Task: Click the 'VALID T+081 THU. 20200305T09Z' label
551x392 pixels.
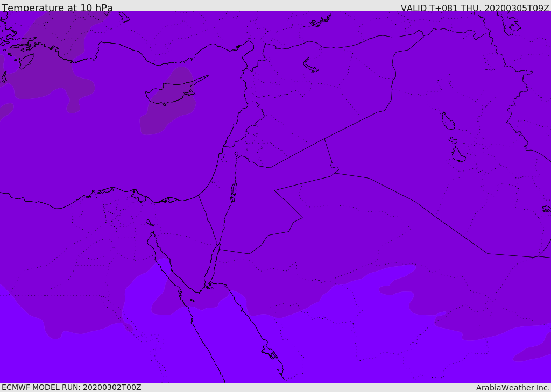Action: pyautogui.click(x=475, y=8)
